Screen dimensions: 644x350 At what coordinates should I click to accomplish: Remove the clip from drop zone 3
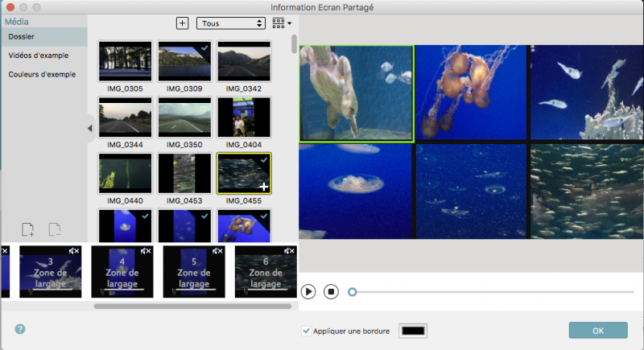pos(77,251)
